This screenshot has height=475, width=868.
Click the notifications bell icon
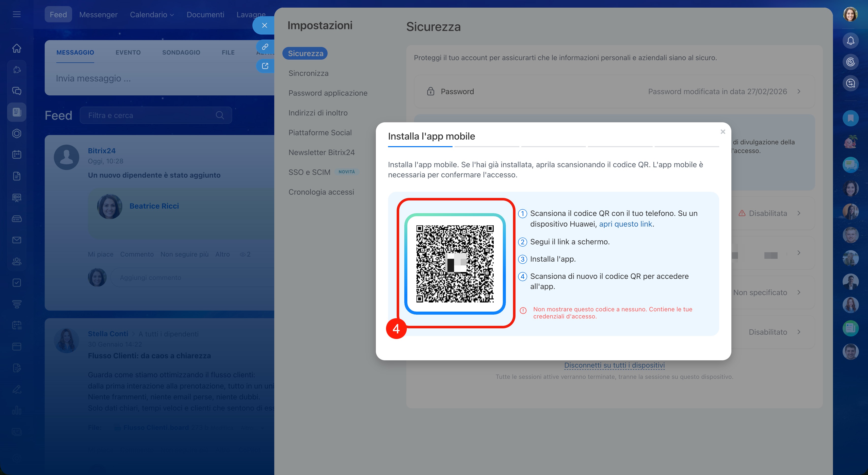pyautogui.click(x=850, y=41)
